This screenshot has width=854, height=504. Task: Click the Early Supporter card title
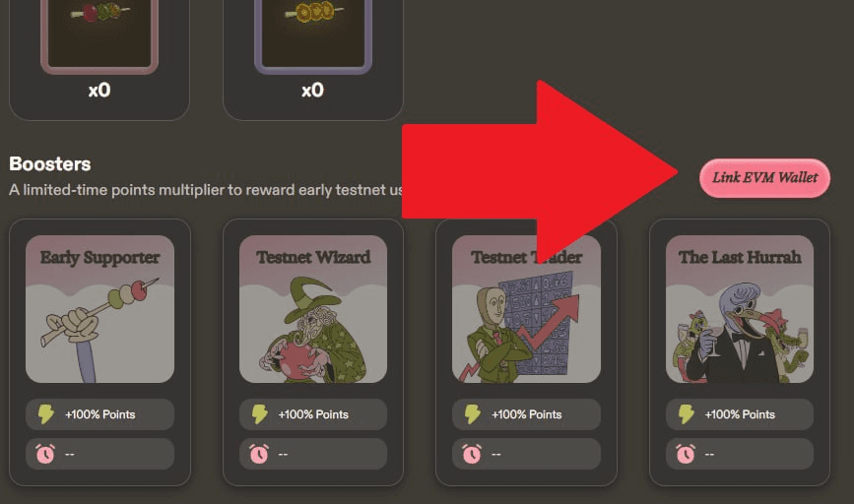pyautogui.click(x=100, y=257)
